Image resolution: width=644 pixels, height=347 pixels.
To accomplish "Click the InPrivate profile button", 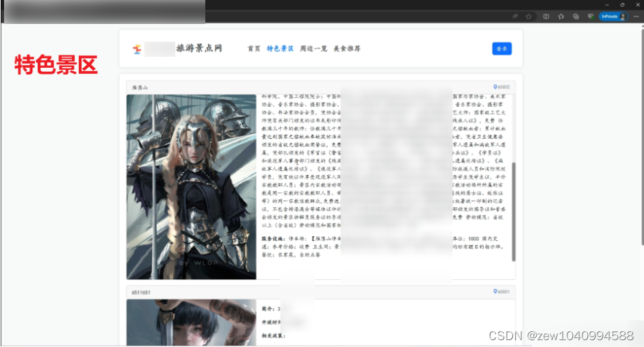I will 614,16.
